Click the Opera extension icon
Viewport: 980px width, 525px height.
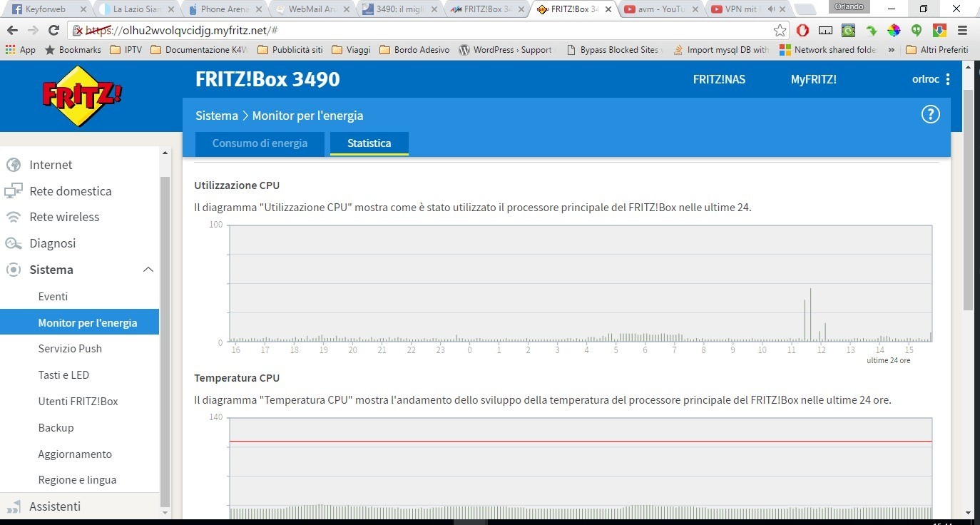pos(802,31)
